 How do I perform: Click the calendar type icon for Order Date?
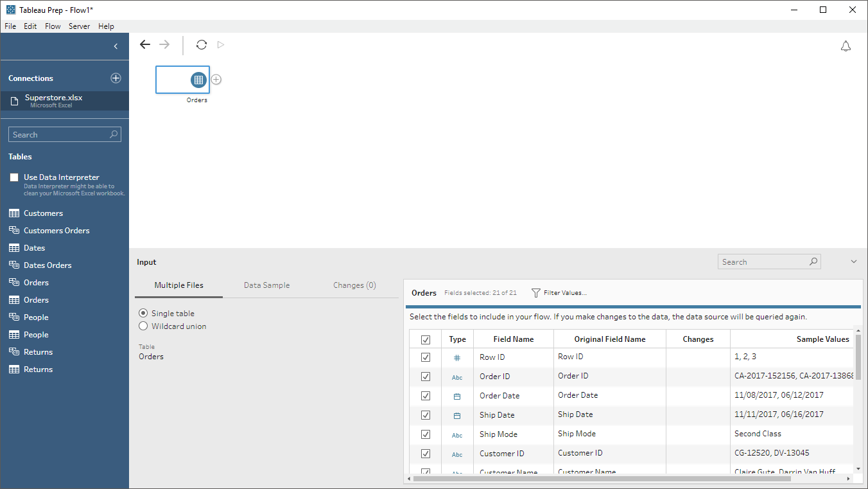click(x=457, y=396)
